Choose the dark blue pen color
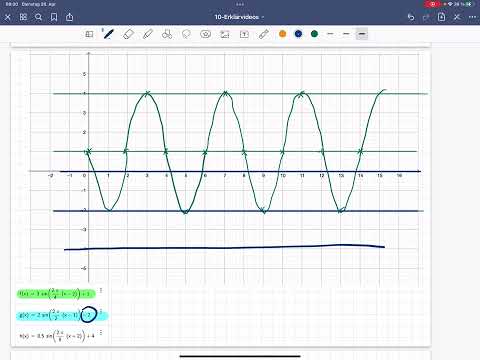The height and width of the screenshot is (360, 480). [298, 34]
